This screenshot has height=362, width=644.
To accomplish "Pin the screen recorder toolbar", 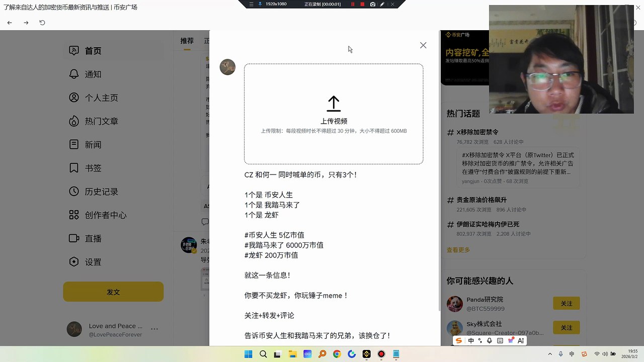I will [x=260, y=4].
